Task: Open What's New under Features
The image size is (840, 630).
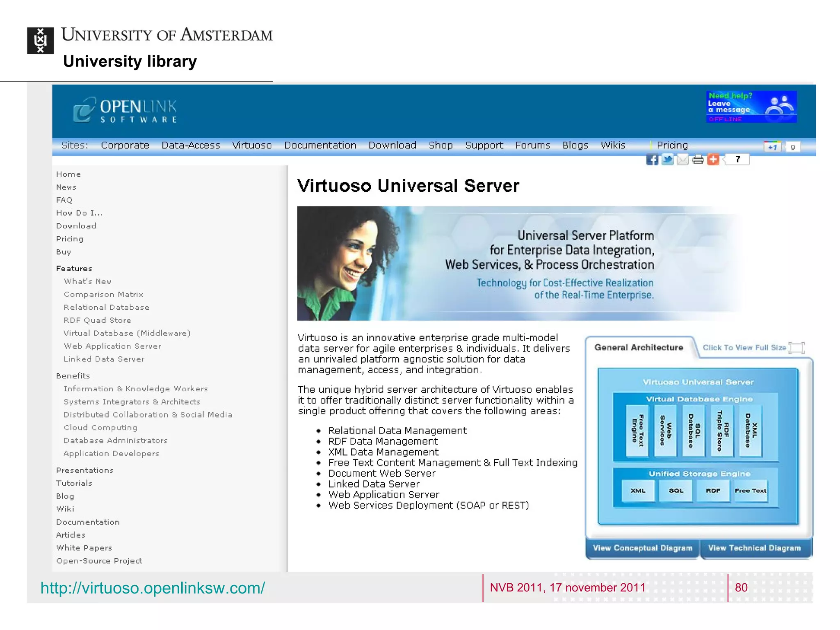Action: coord(88,281)
